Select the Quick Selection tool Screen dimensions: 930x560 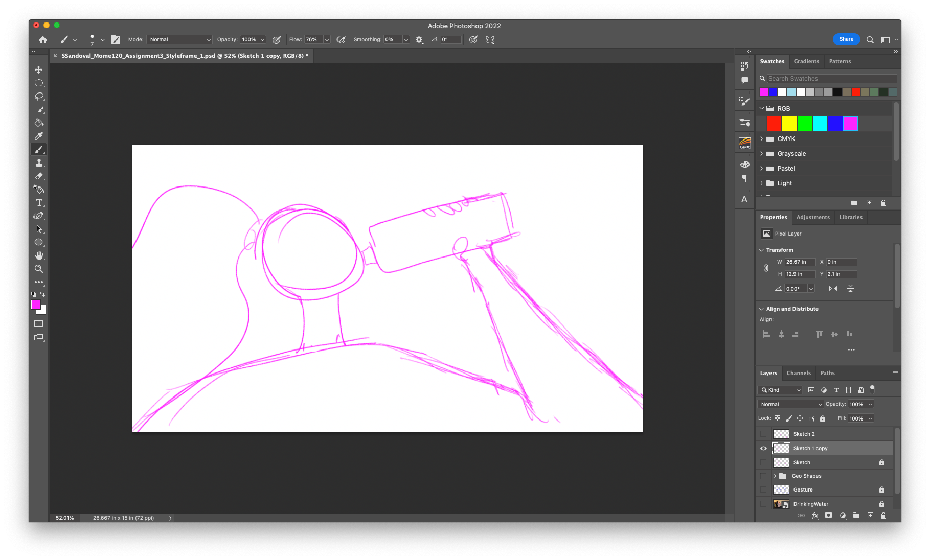point(39,109)
